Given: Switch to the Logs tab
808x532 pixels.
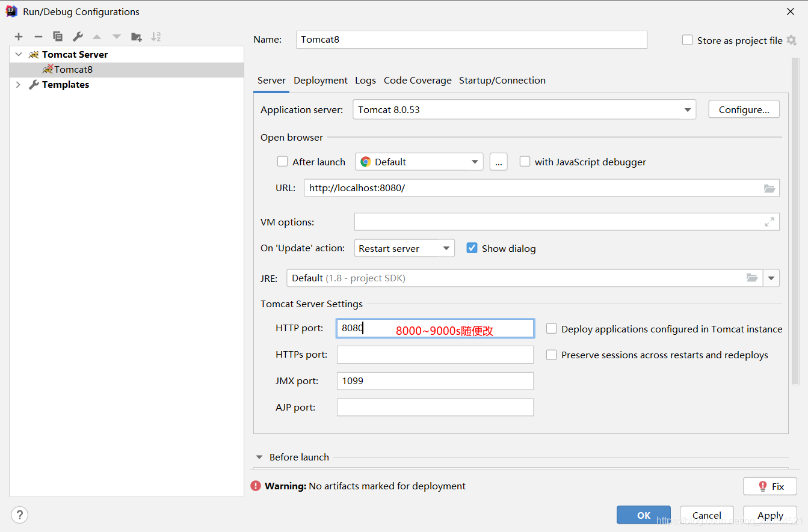Looking at the screenshot, I should (x=365, y=81).
